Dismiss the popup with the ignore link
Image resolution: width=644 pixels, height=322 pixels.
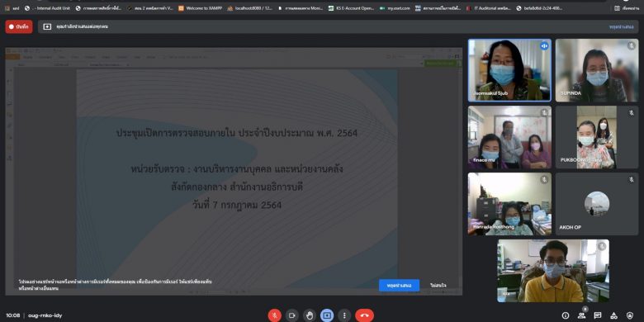coord(438,285)
